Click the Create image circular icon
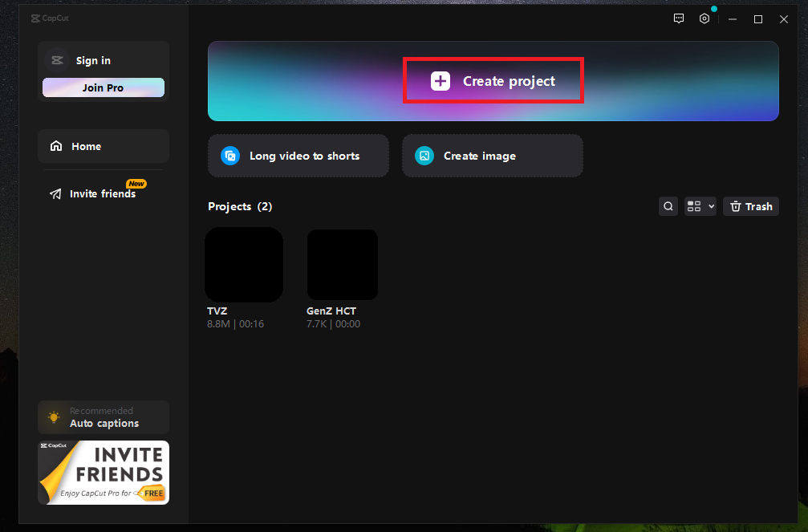Viewport: 808px width, 532px height. point(424,156)
